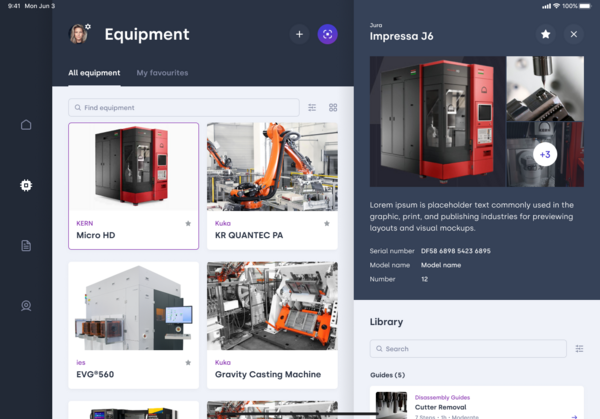The image size is (600, 419).
Task: Click the Find equipment search field
Action: tap(184, 107)
